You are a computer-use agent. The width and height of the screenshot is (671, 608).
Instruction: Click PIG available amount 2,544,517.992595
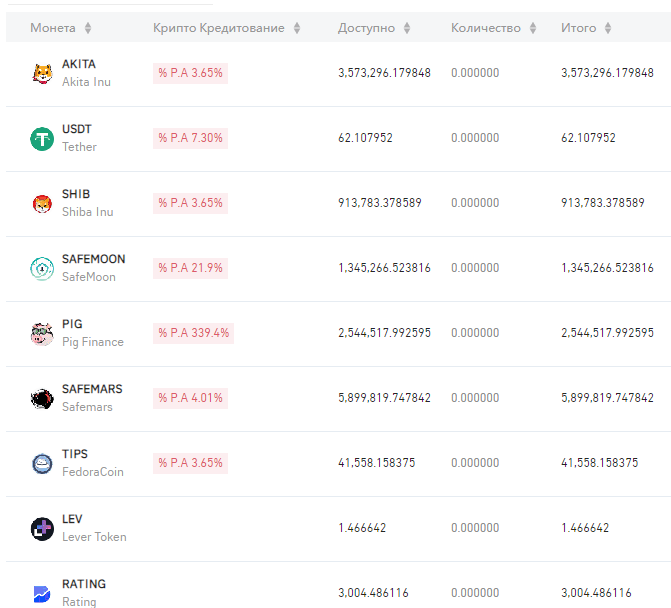384,333
